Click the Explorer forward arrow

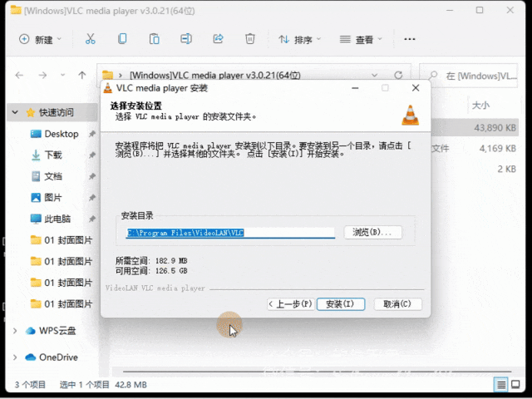[42, 75]
